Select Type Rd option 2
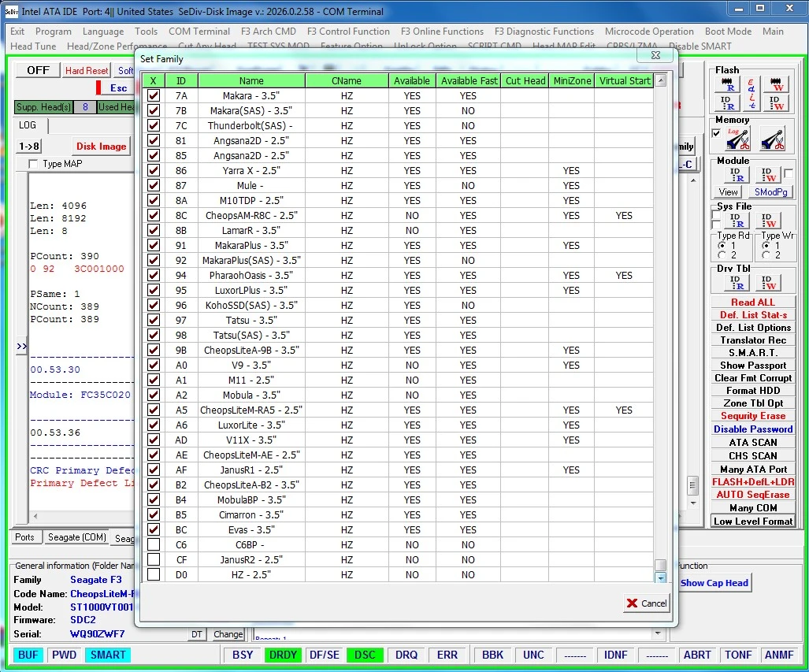 click(x=722, y=255)
